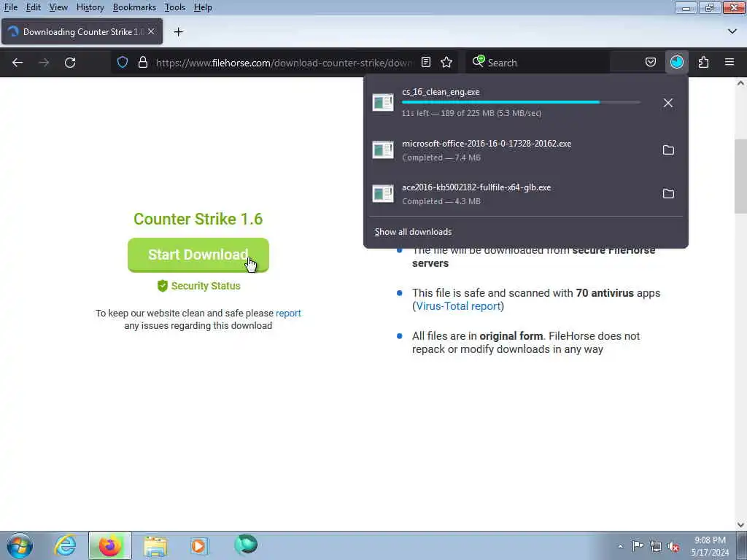747x560 pixels.
Task: Expand the list all tabs chevron
Action: click(732, 31)
